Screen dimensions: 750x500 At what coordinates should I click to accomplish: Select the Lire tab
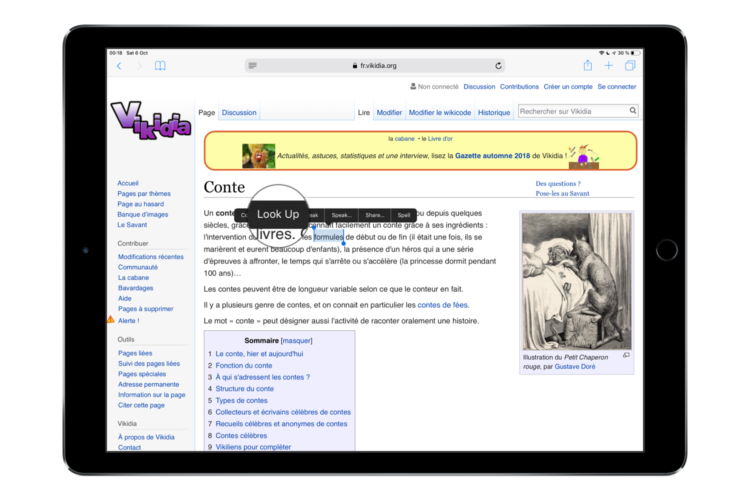(x=364, y=112)
